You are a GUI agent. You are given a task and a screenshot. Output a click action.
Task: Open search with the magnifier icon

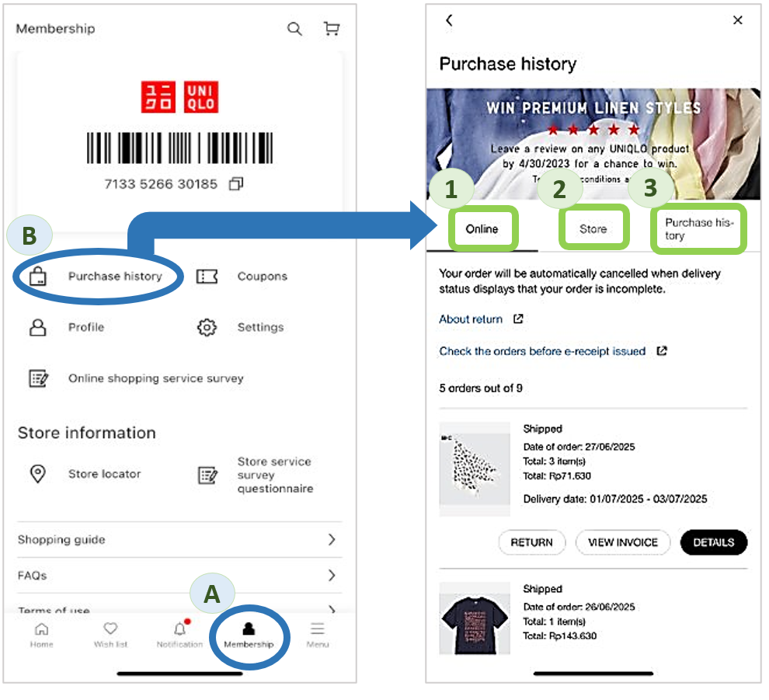click(x=294, y=30)
